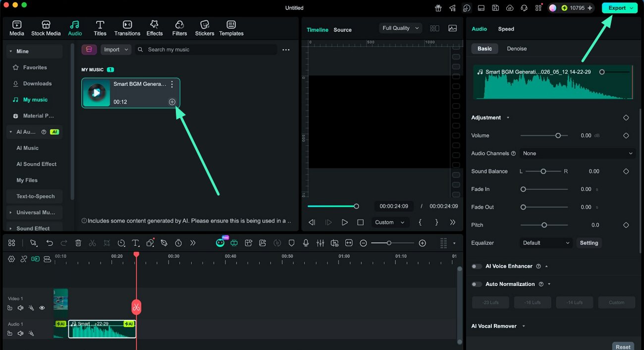
Task: Click plus to add credits
Action: click(590, 8)
